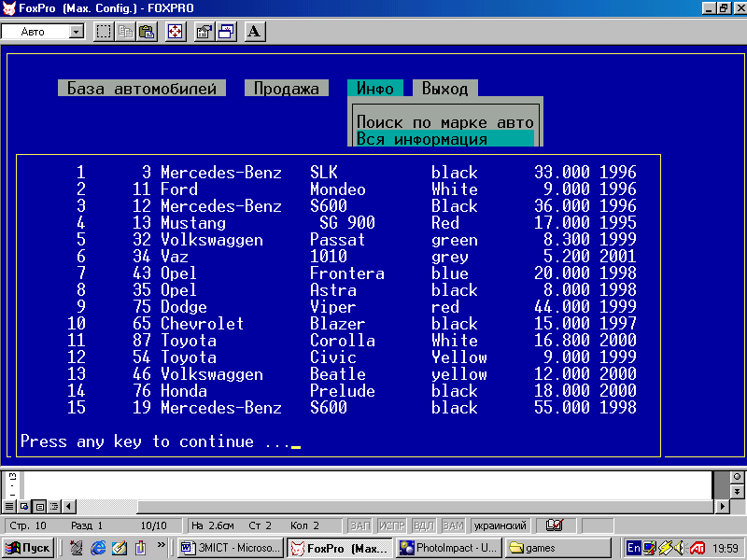
Task: Click the '55.000' price value
Action: point(562,408)
